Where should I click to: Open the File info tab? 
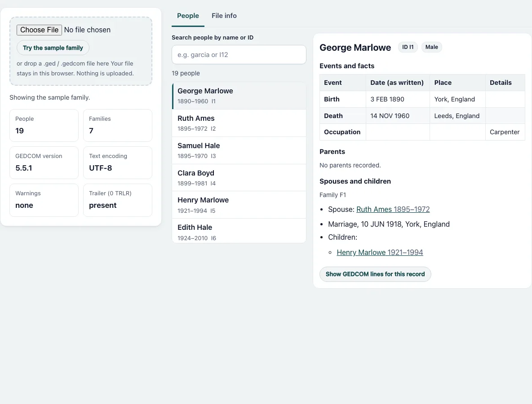[224, 16]
